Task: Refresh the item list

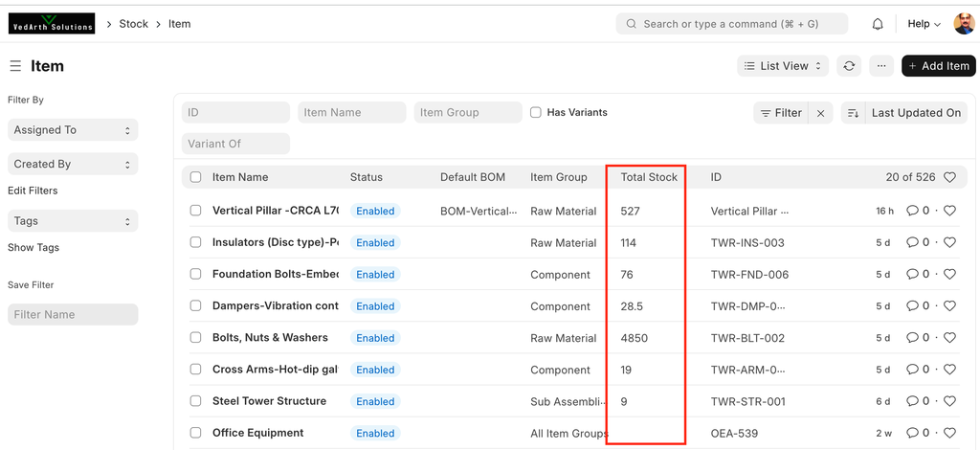Action: (848, 66)
